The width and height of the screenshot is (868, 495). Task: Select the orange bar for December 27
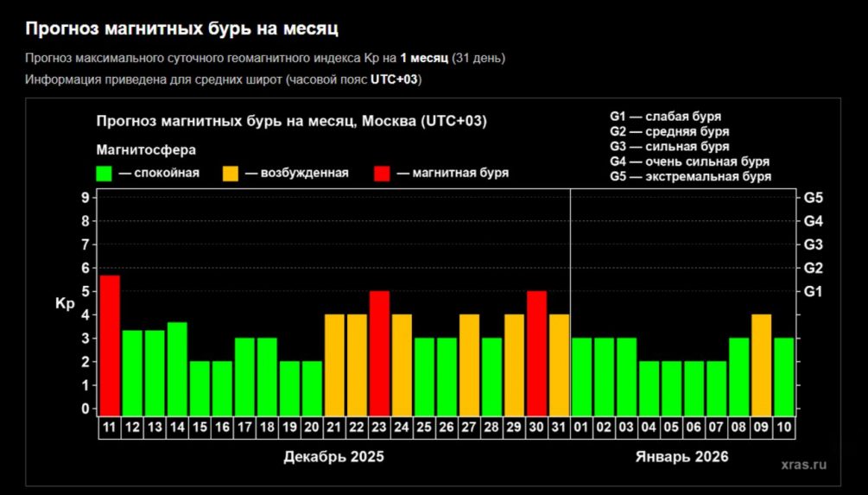click(470, 365)
